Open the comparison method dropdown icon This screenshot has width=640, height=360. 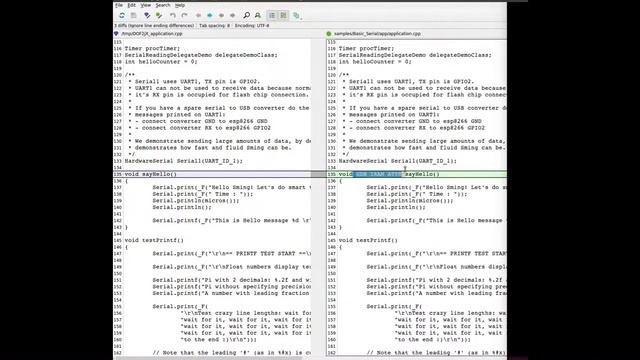(296, 16)
